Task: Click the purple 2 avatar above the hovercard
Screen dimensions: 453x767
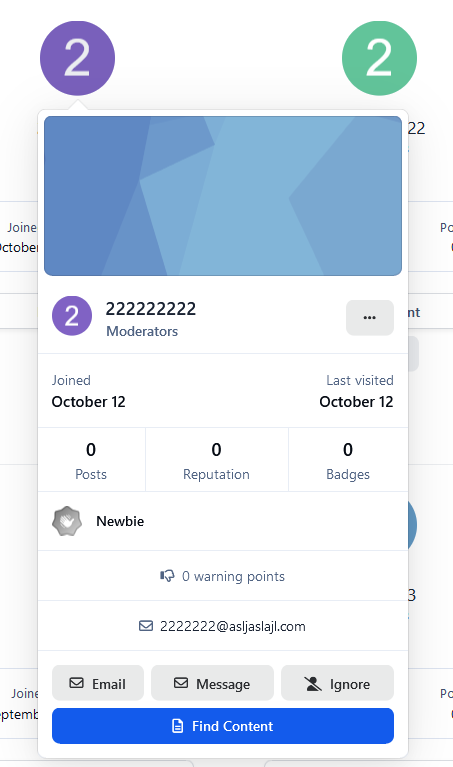Action: pyautogui.click(x=77, y=58)
